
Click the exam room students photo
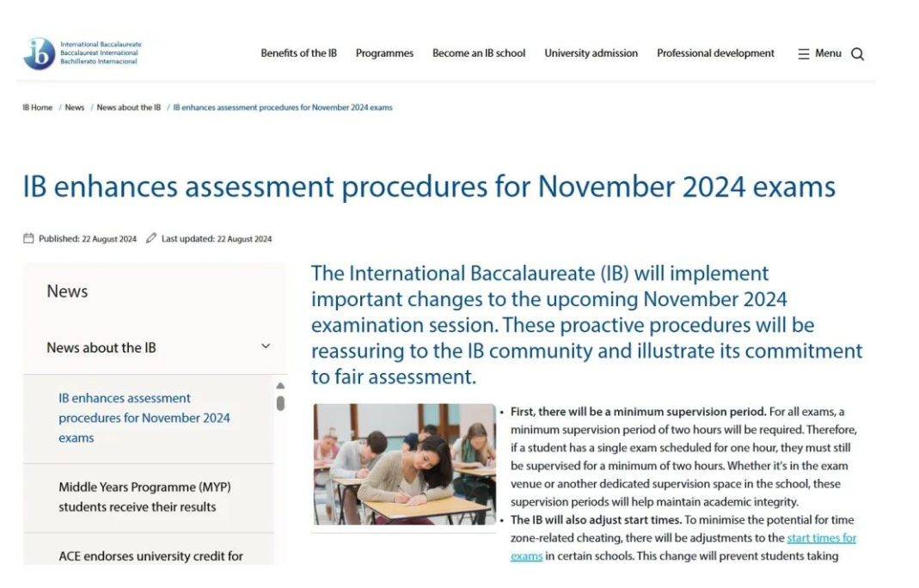pyautogui.click(x=404, y=463)
